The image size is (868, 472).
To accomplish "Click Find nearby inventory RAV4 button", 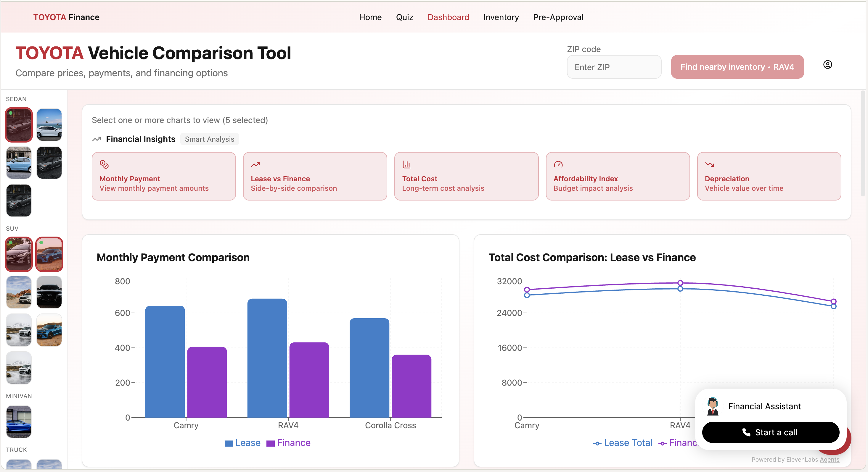I will [737, 67].
